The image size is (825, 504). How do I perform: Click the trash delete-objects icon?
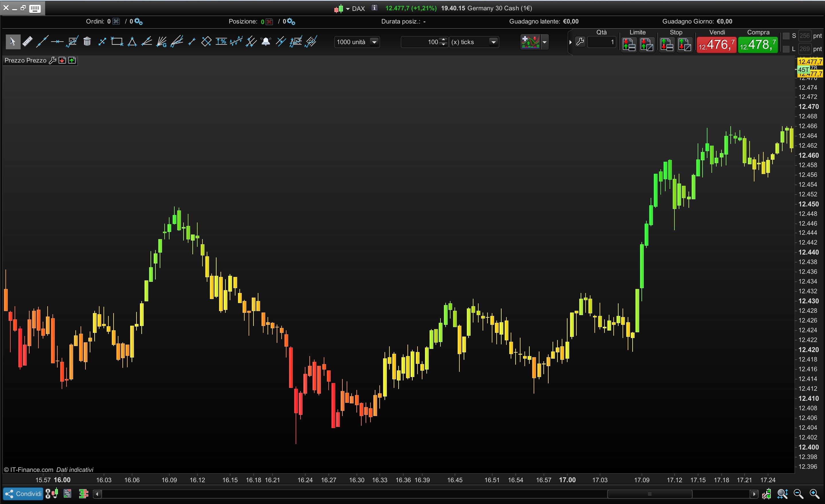point(87,42)
